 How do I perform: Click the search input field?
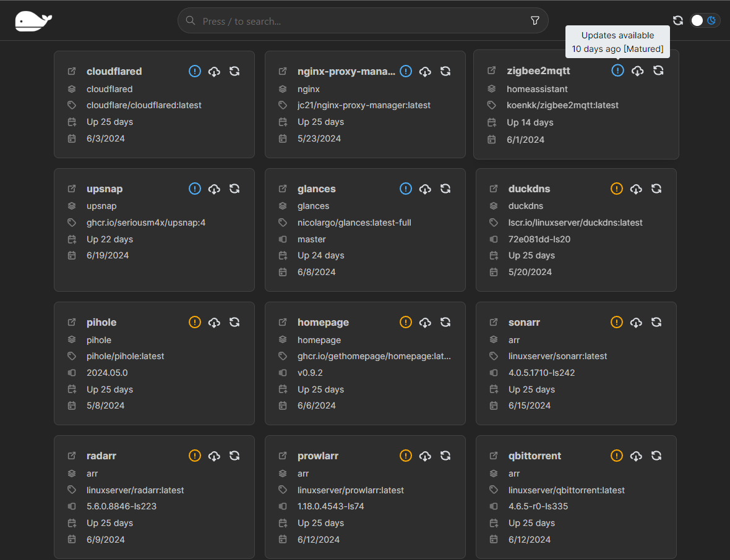coord(363,21)
